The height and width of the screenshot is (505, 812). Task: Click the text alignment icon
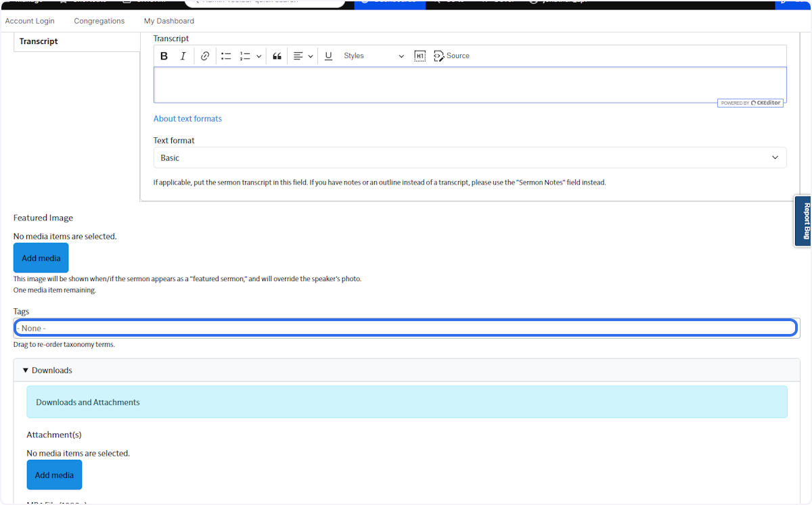(x=298, y=56)
